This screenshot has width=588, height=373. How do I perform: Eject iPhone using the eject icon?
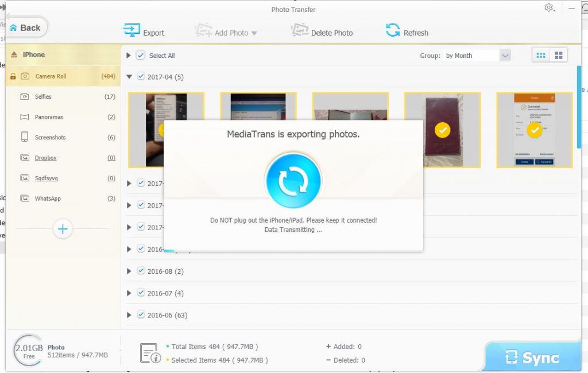coord(14,55)
